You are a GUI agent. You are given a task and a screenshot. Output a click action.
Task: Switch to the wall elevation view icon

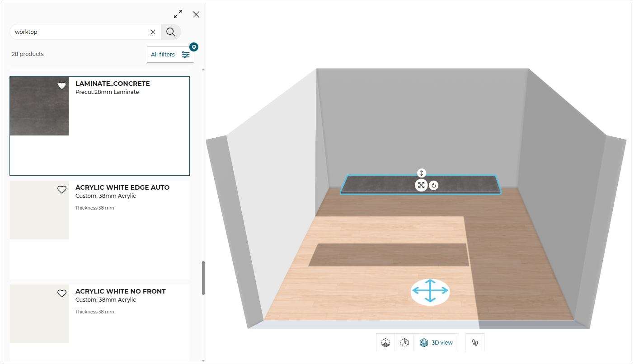point(404,343)
